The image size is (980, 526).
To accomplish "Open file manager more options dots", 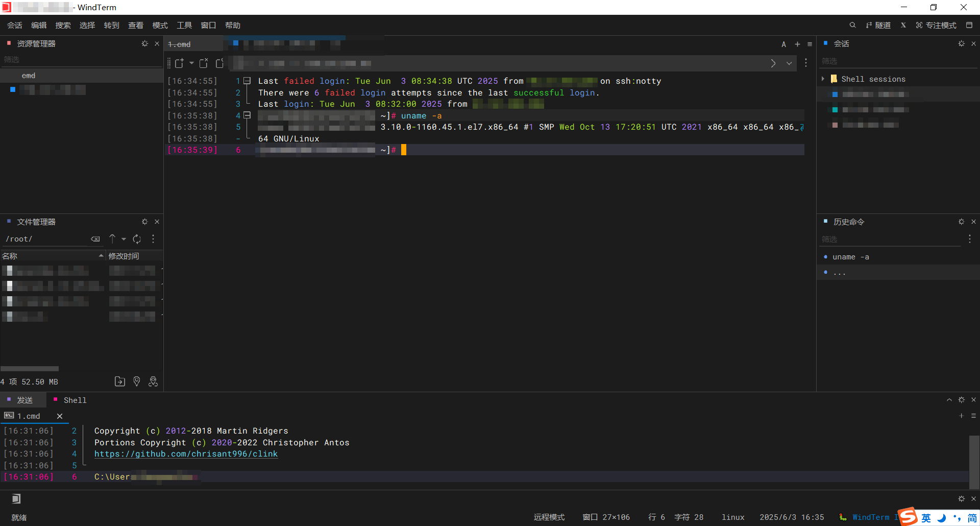I will [153, 238].
